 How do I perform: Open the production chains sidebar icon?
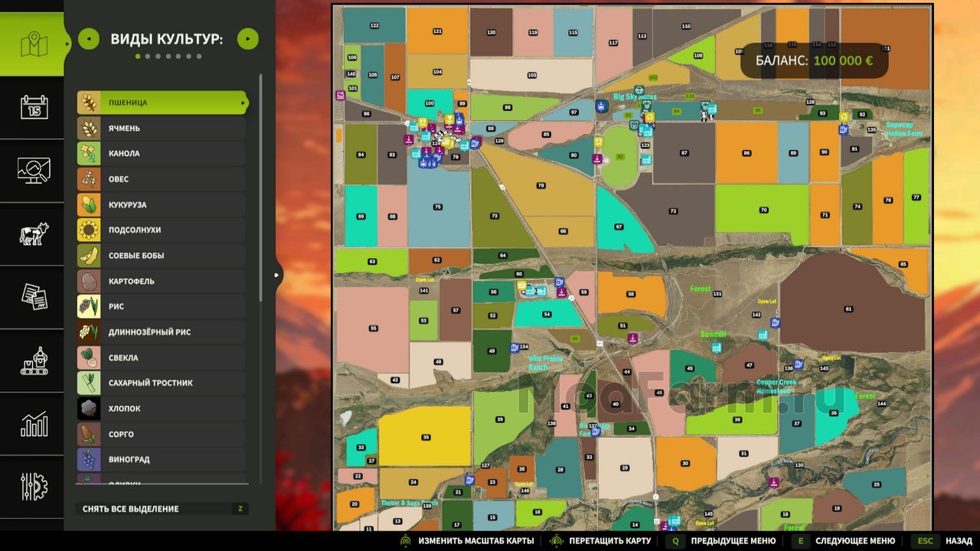coord(34,360)
